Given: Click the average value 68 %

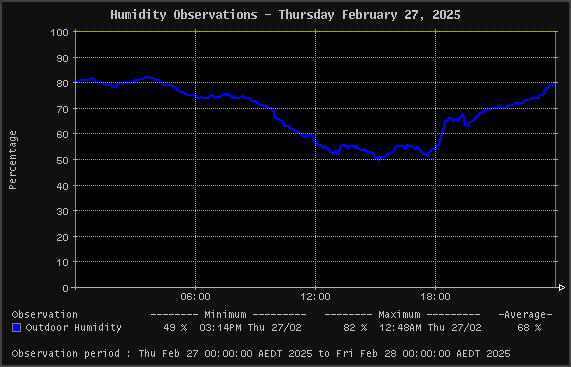Looking at the screenshot, I should click(x=529, y=328).
